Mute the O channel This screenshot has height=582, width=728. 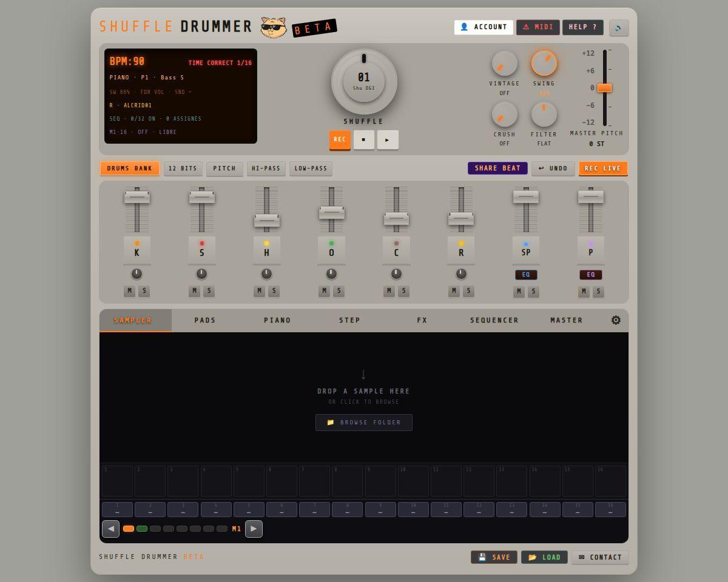(324, 291)
